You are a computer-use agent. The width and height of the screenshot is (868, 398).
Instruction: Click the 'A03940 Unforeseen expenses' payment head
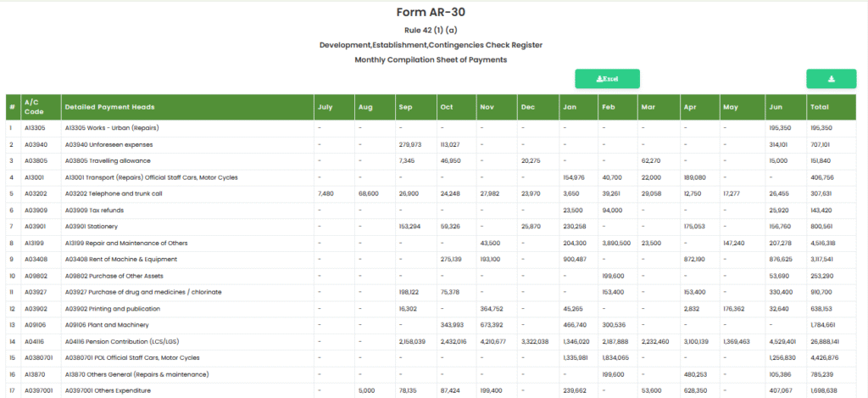(x=107, y=144)
